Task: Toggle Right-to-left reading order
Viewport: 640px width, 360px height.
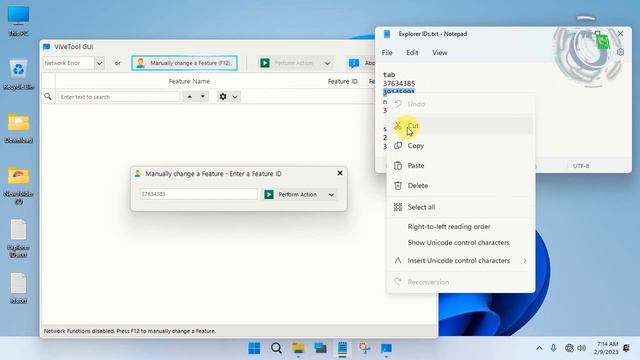Action: (460, 227)
